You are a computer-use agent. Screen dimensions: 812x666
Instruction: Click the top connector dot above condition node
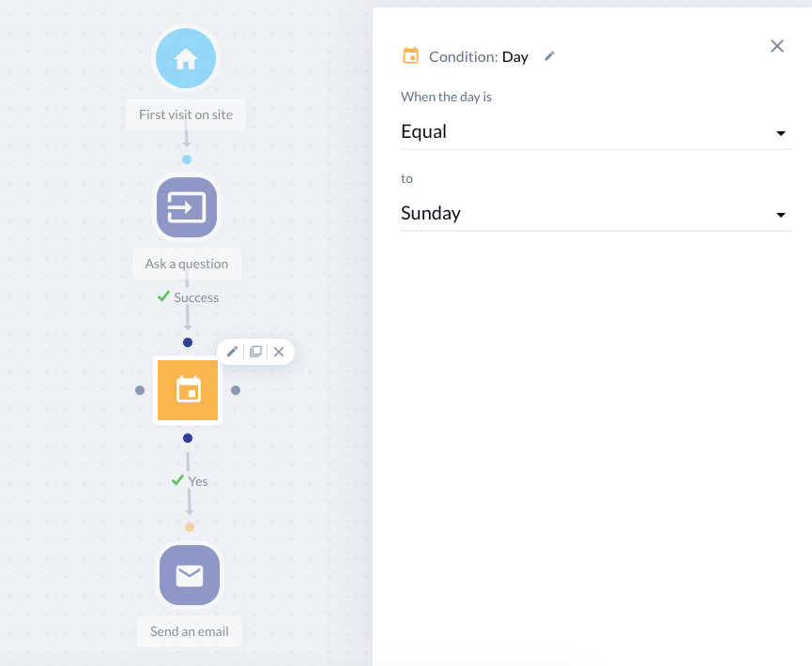click(x=188, y=342)
